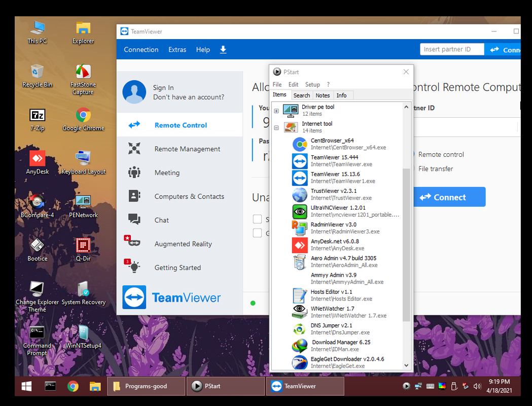
Task: Open This PC desktop icon
Action: coord(38,32)
